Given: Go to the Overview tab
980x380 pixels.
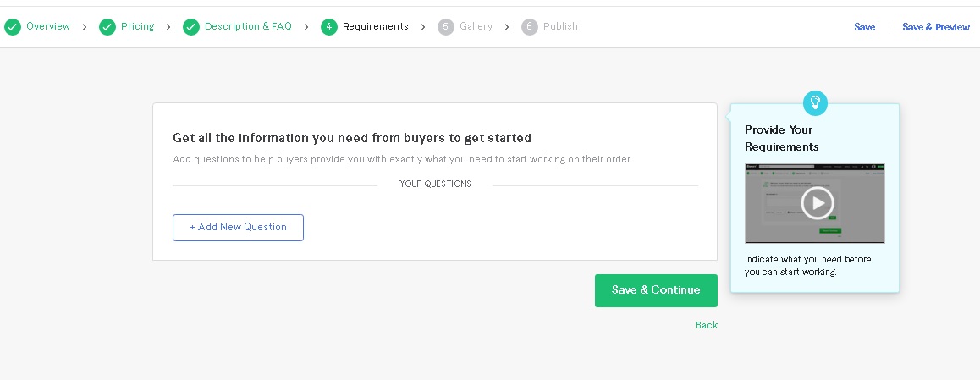Looking at the screenshot, I should pos(48,26).
